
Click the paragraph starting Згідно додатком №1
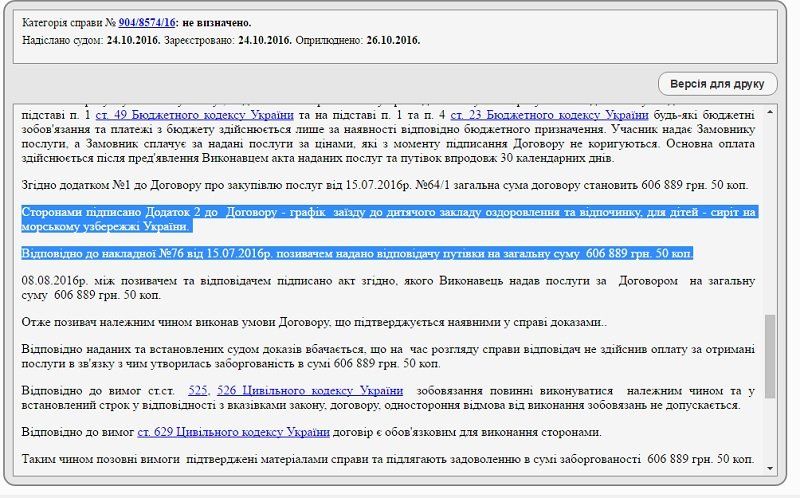tap(385, 185)
